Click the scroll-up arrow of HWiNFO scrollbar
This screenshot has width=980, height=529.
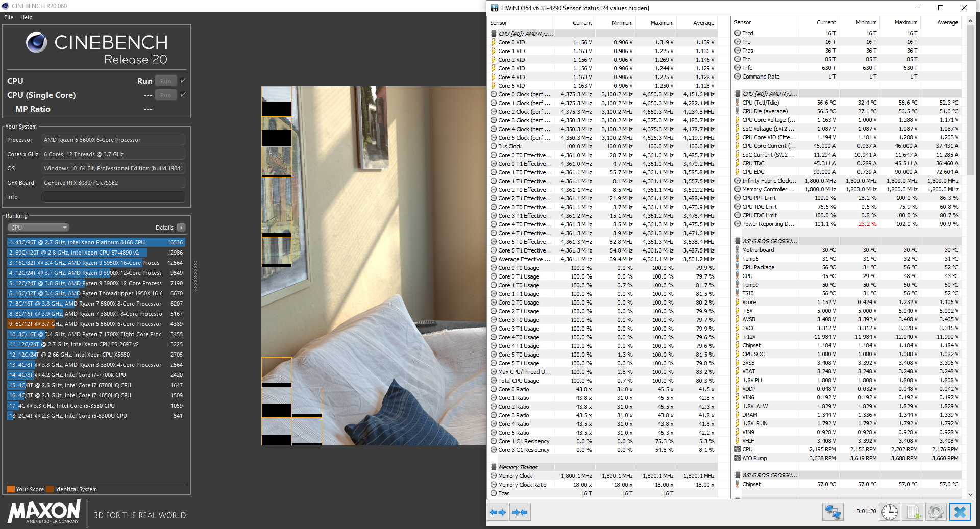pyautogui.click(x=971, y=21)
